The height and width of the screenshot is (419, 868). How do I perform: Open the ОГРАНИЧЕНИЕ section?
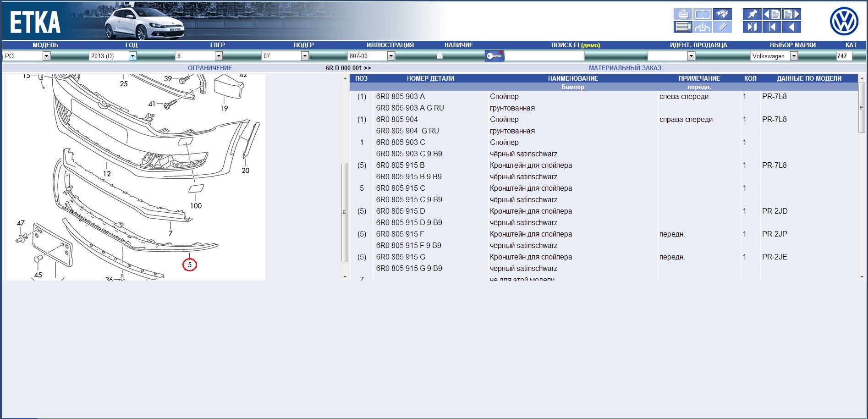(x=209, y=68)
